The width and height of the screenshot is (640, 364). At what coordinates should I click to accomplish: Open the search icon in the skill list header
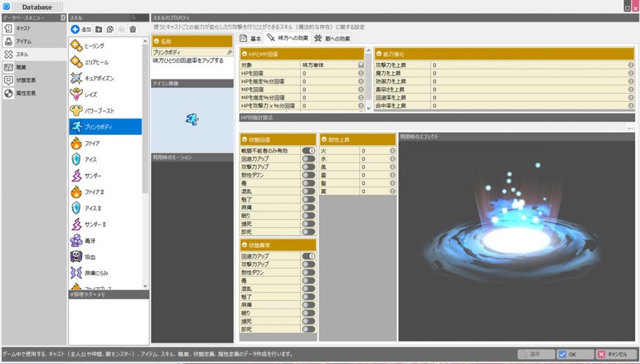click(133, 17)
